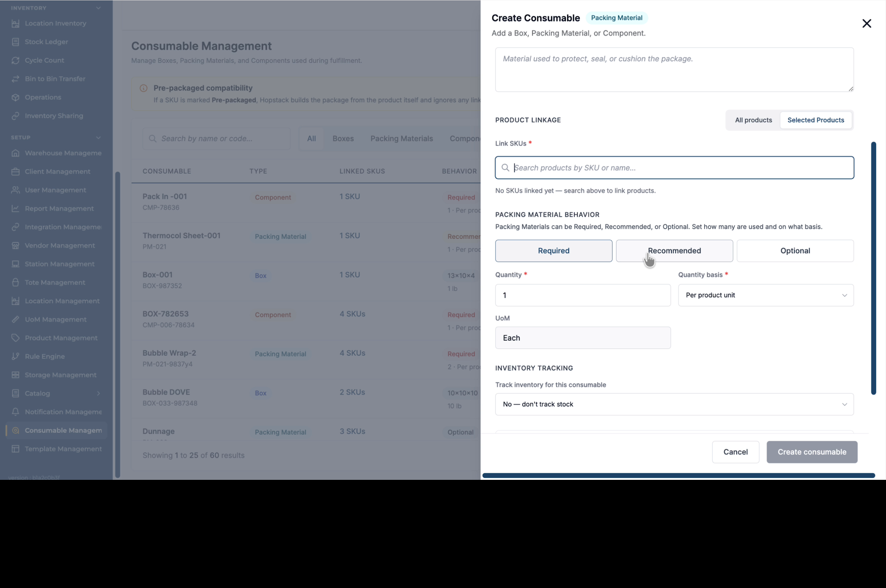Expand the Catalog submenu chevron
This screenshot has width=886, height=588.
[x=99, y=394]
